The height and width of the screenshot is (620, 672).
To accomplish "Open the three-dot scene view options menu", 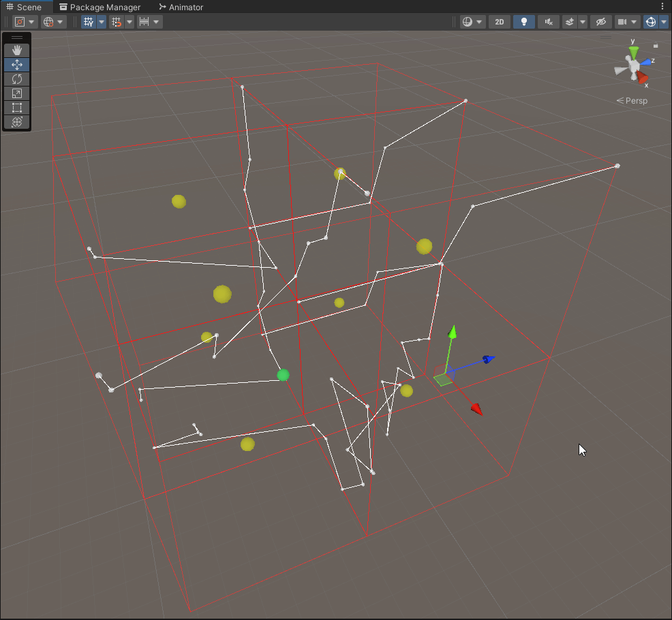I will coord(662,6).
